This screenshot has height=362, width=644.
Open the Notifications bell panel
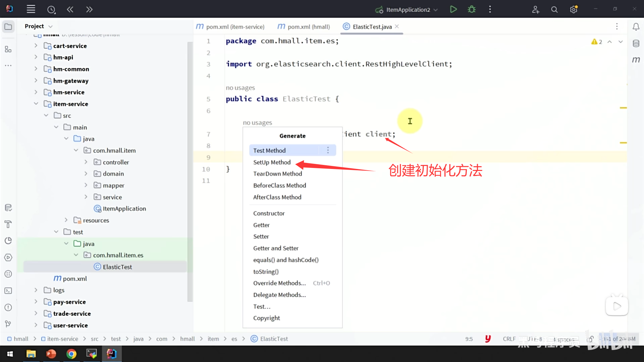[636, 26]
